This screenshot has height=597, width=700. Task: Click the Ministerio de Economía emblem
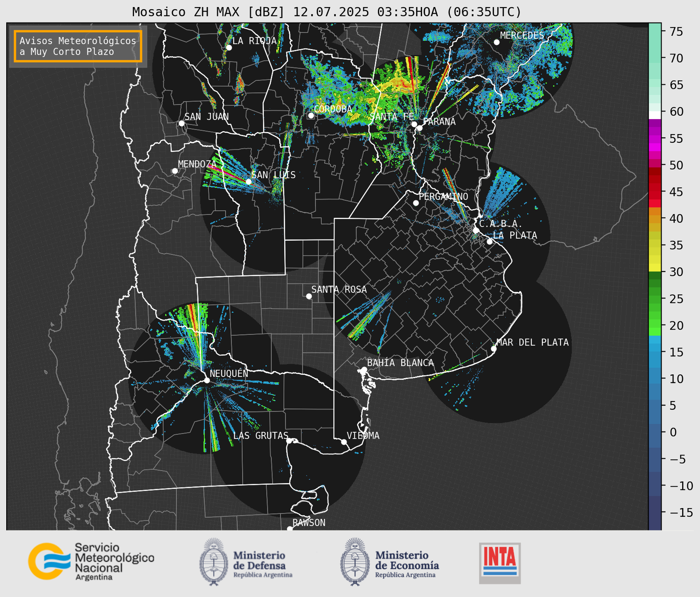point(355,562)
